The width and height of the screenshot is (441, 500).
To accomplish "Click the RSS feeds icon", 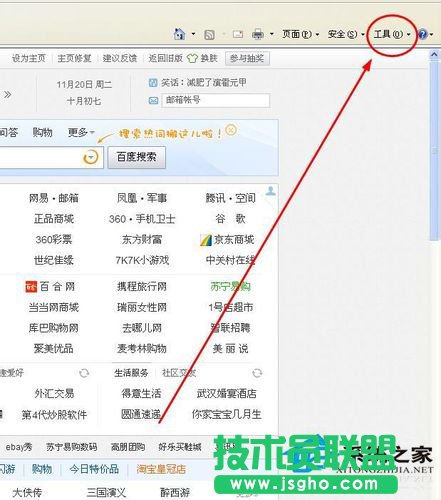I will (x=209, y=34).
